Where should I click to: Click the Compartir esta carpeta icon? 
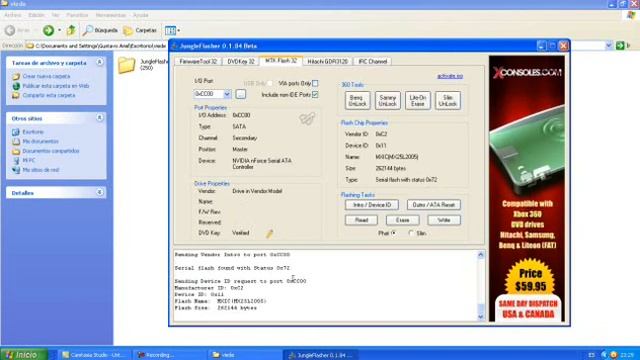click(16, 96)
